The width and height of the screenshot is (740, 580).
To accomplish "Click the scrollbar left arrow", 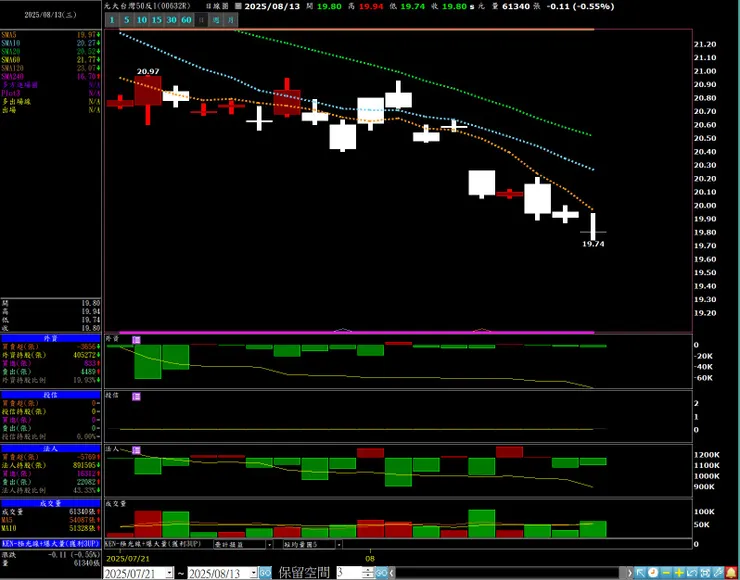I will click(392, 573).
